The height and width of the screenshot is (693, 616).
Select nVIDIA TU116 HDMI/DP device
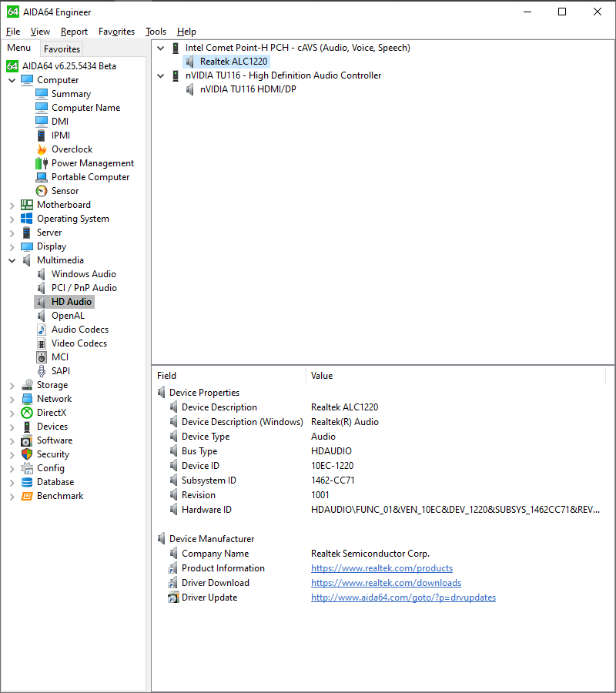(248, 89)
